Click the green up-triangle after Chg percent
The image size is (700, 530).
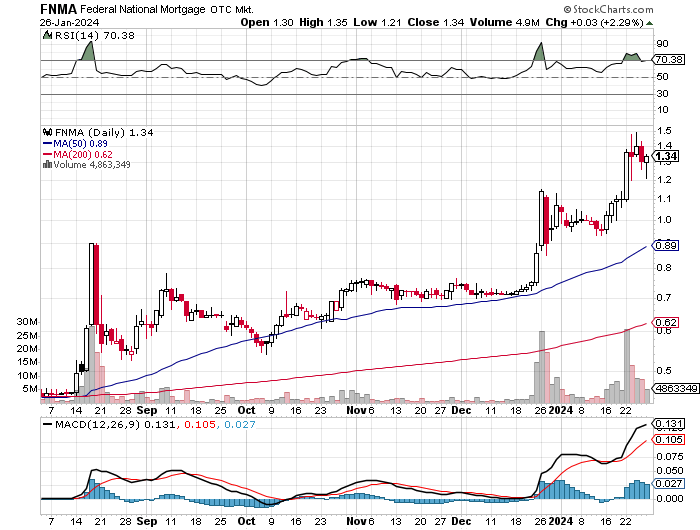pos(649,23)
